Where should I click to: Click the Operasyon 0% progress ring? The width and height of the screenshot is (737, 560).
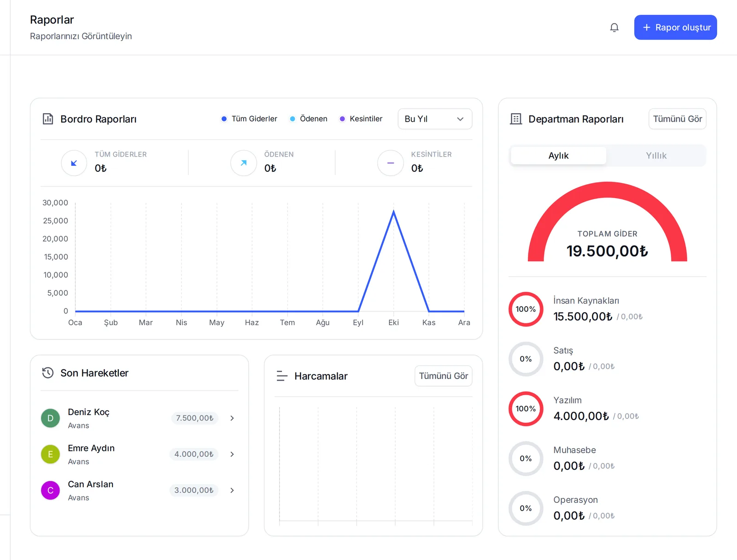pyautogui.click(x=526, y=508)
